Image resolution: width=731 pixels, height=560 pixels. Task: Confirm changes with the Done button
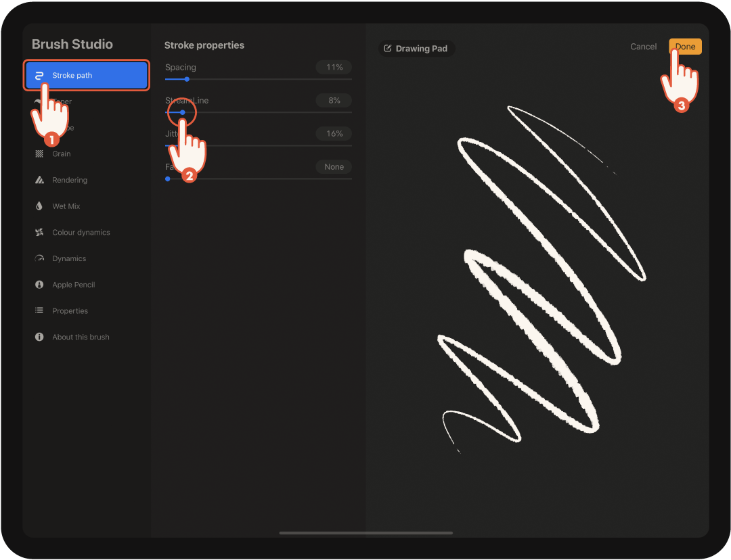click(685, 46)
